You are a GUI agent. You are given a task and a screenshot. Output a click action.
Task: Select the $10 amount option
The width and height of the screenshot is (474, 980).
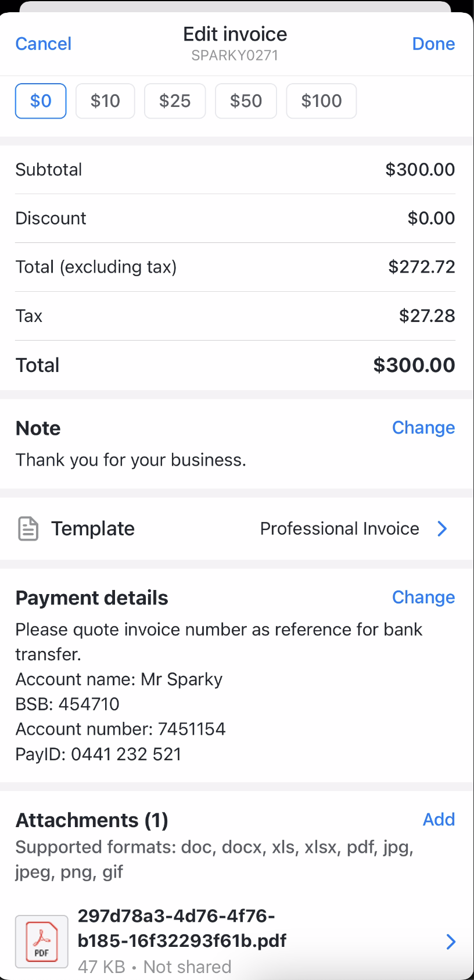tap(105, 101)
